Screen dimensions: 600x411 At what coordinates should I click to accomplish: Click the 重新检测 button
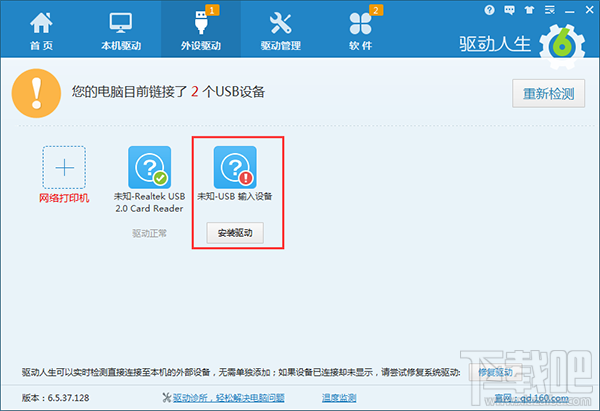(x=548, y=93)
